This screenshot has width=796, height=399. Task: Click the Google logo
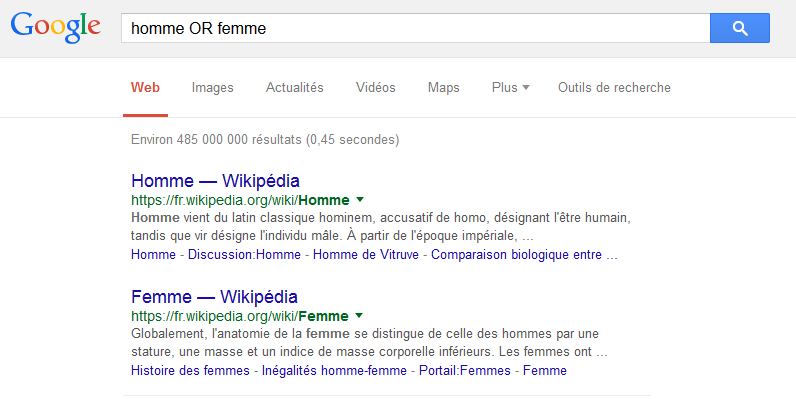56,27
